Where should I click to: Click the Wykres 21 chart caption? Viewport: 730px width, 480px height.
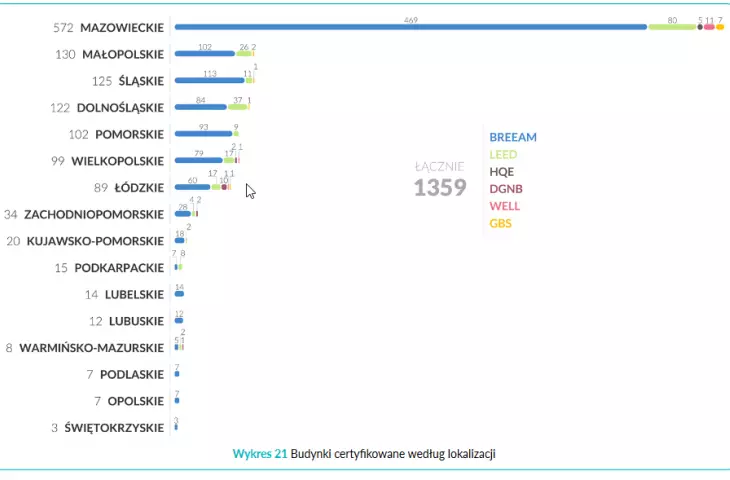tap(364, 454)
